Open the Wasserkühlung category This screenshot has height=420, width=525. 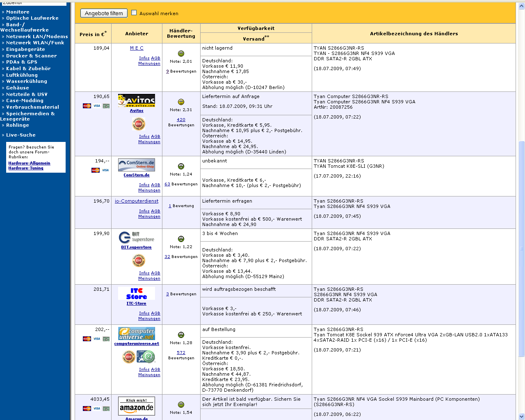coord(26,81)
